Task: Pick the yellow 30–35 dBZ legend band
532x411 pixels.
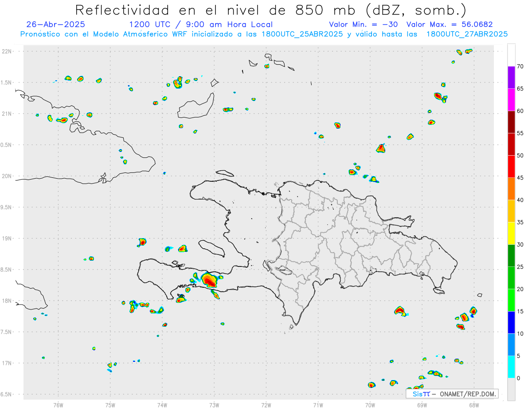Action: pyautogui.click(x=511, y=233)
